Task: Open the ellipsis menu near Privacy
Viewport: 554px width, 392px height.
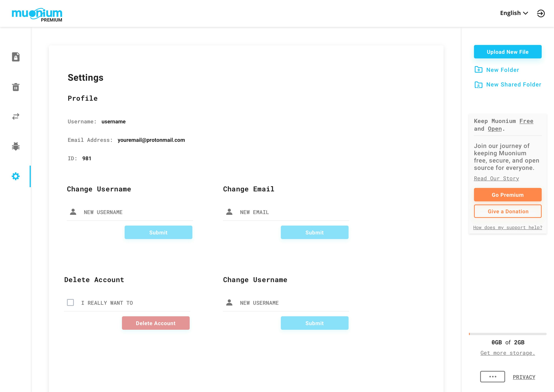Action: click(493, 377)
